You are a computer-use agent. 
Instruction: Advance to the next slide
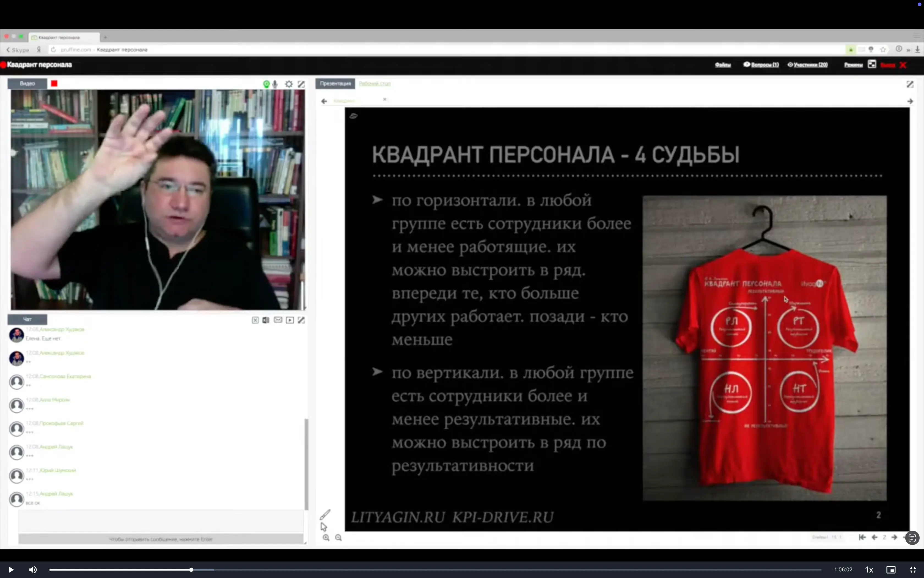[x=894, y=537]
